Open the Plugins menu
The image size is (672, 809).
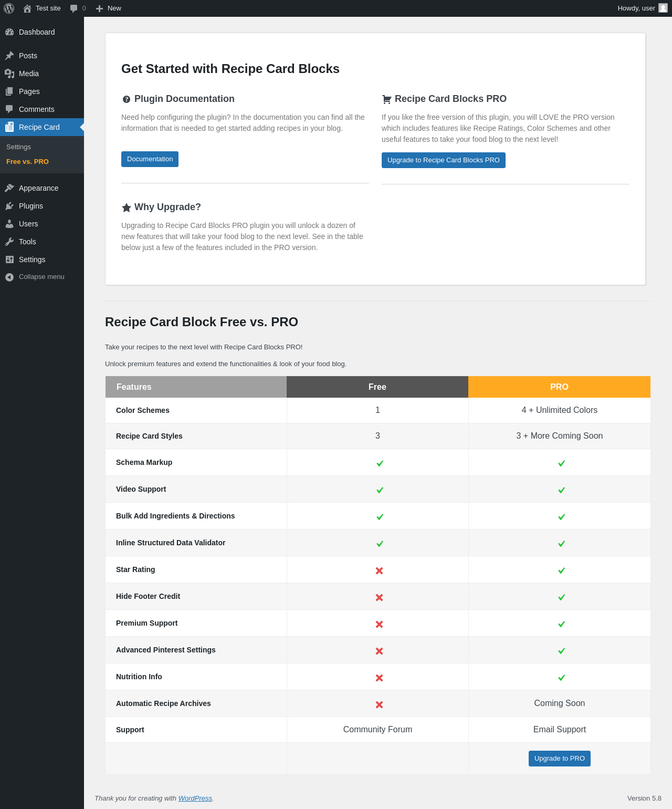pyautogui.click(x=42, y=206)
